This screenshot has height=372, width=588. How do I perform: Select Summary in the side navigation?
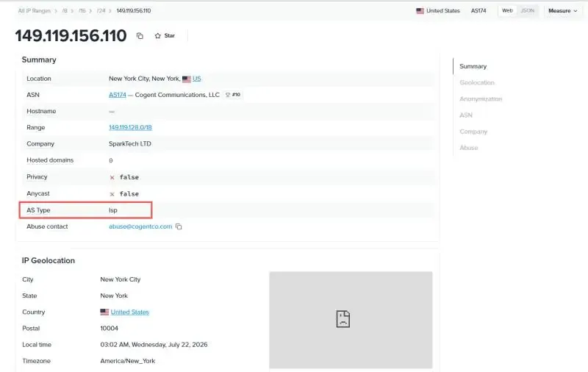473,66
